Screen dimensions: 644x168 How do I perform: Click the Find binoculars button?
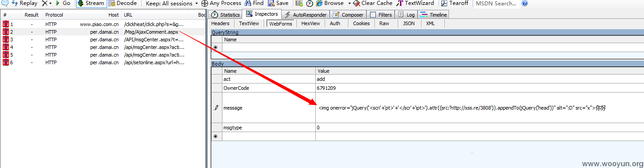254,3
